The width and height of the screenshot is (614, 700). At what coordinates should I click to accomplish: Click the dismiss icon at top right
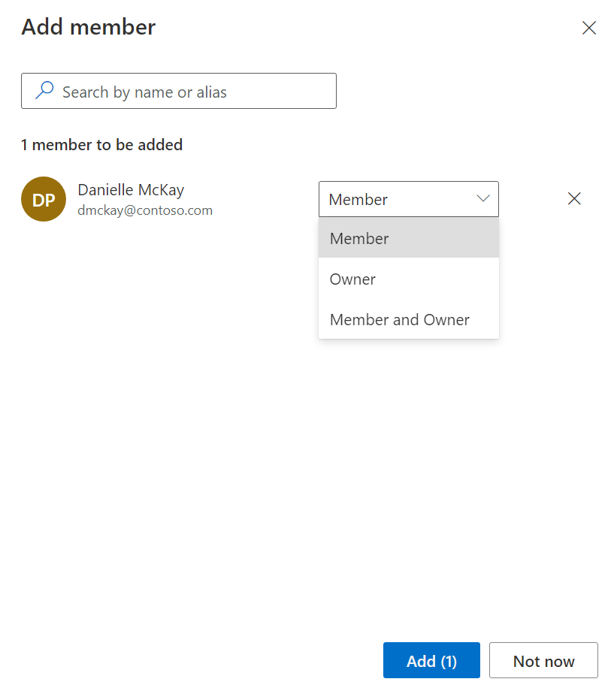pos(588,27)
